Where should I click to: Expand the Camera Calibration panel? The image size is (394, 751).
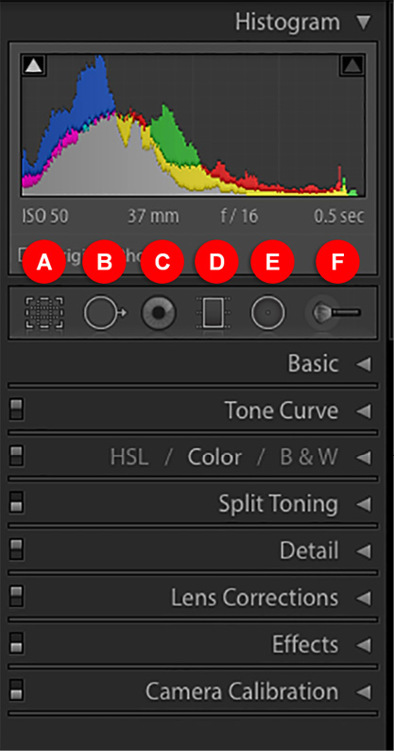coord(364,692)
